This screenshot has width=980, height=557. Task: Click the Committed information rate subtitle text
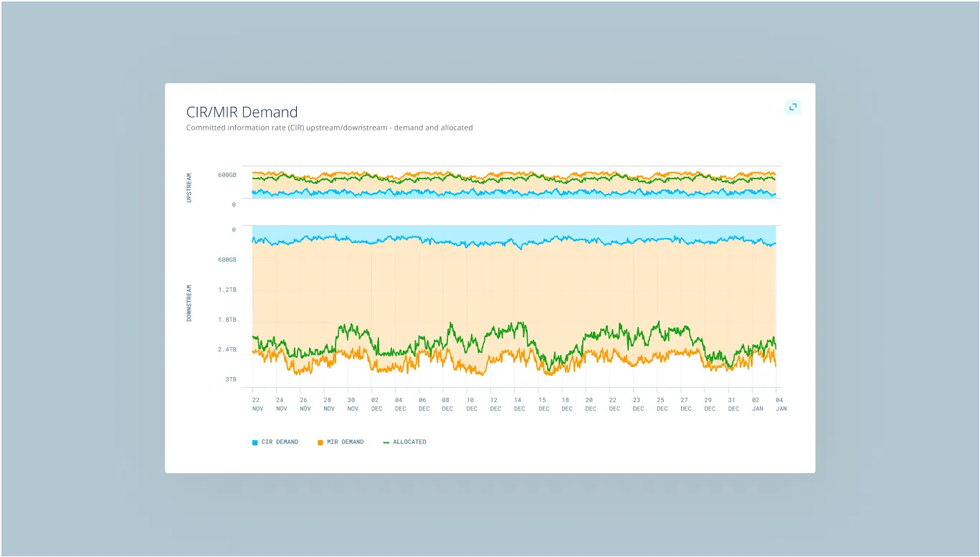tap(329, 128)
